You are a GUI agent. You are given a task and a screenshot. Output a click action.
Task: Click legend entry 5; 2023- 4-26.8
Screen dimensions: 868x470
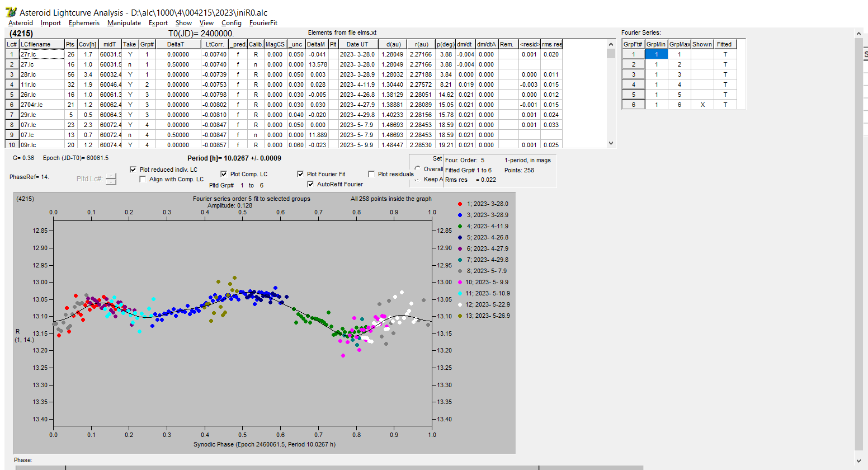click(x=488, y=237)
